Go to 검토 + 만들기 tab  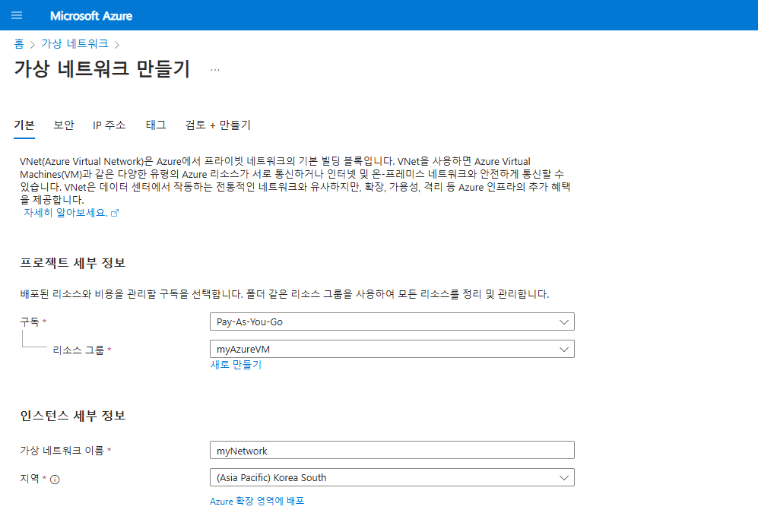[x=218, y=125]
